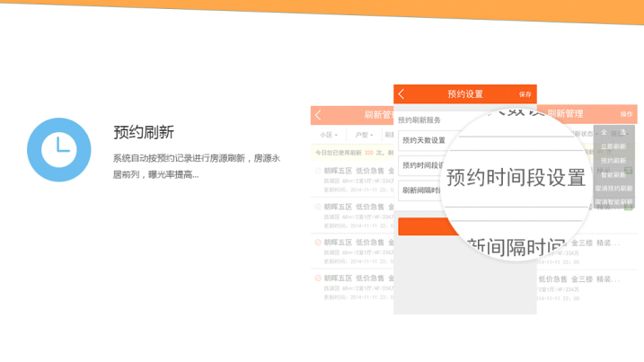The image size is (644, 362).
Task: Choose 取消预约刷新 in the action menu
Action: tap(614, 189)
